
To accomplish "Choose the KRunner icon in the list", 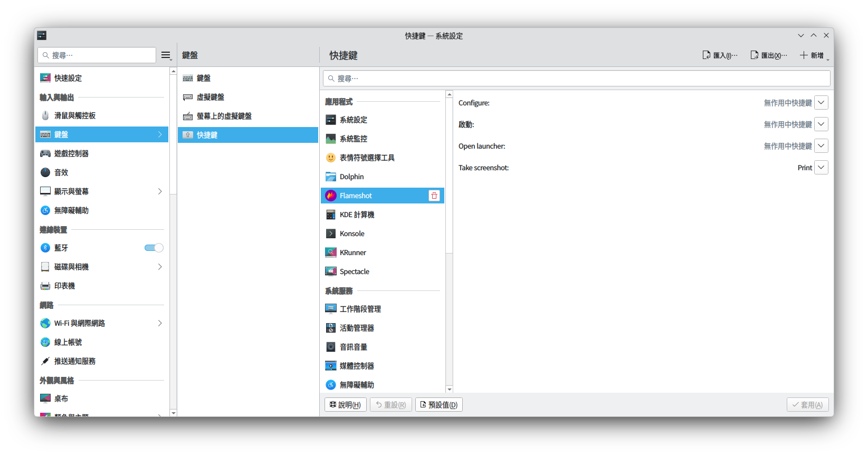I will (331, 252).
